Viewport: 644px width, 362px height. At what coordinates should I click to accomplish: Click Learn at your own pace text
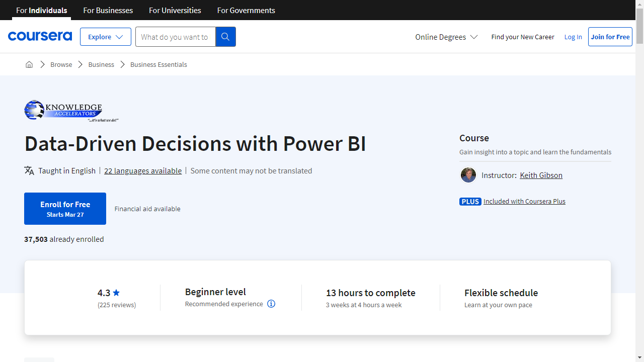coord(498,305)
